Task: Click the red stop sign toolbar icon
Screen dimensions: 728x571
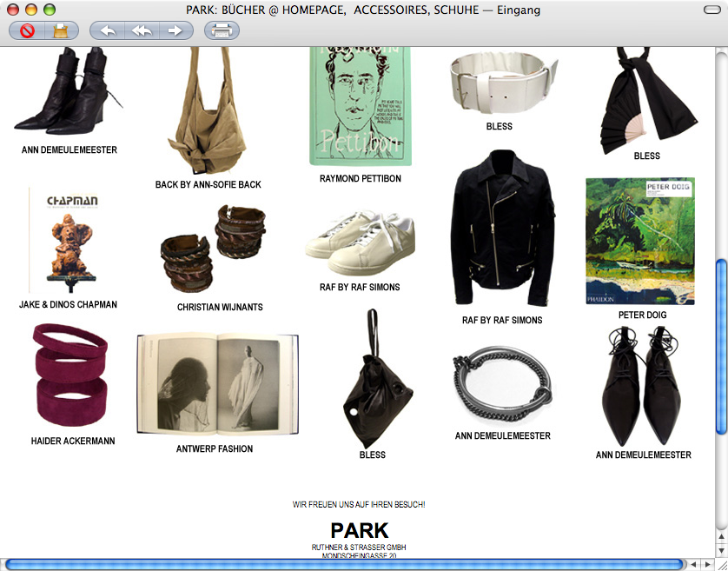Action: (x=27, y=31)
